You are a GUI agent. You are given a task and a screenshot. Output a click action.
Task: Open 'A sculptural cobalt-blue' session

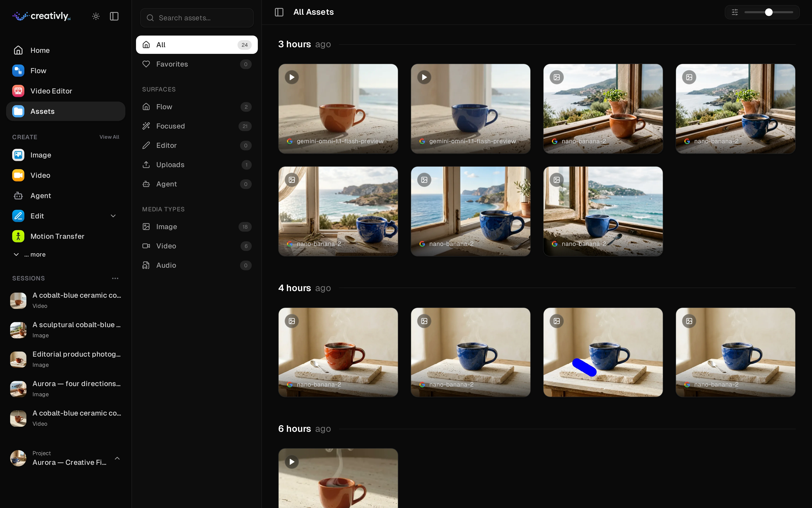pos(66,330)
